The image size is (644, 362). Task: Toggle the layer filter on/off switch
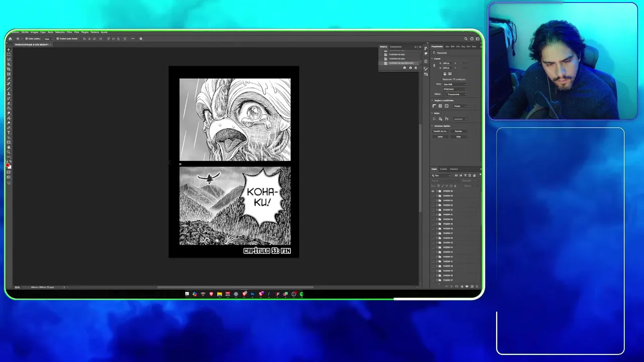(x=480, y=174)
